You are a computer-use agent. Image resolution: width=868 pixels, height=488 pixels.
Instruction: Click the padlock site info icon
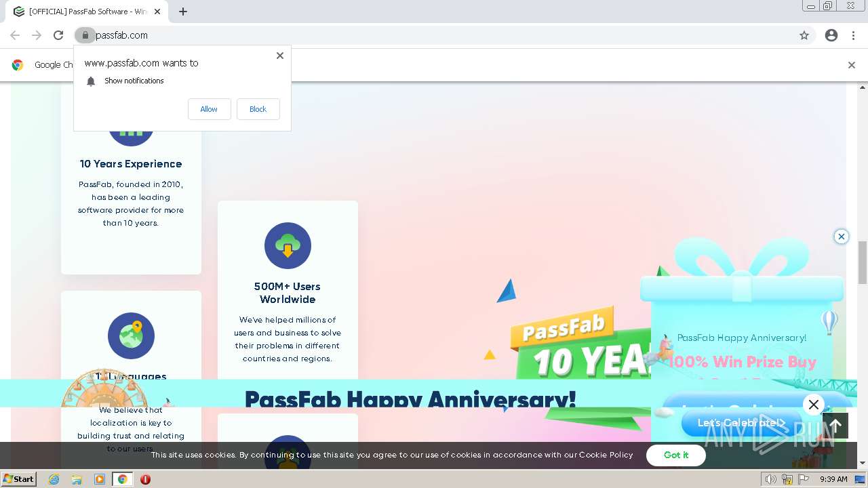click(85, 35)
